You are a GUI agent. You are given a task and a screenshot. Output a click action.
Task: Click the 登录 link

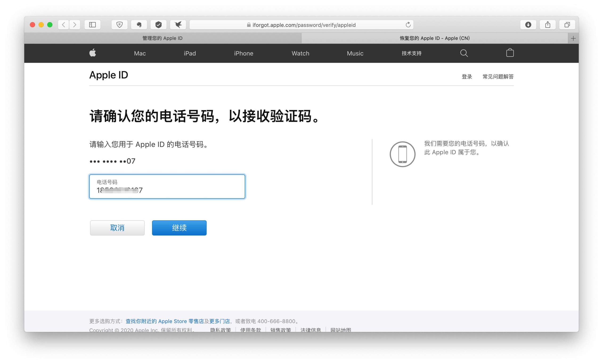pos(467,77)
